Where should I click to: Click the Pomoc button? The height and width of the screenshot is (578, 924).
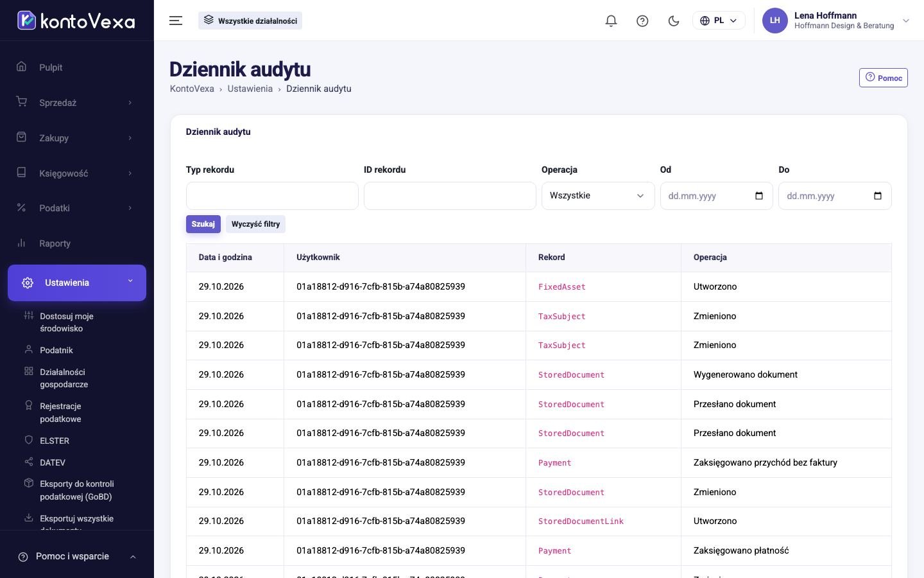point(883,78)
